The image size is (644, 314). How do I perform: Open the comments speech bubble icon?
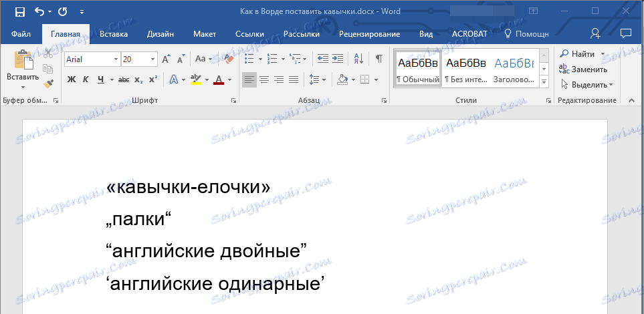coord(625,33)
